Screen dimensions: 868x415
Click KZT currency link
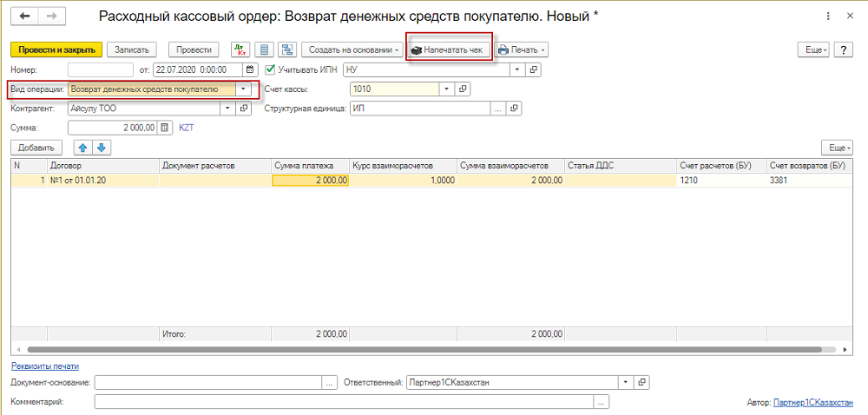pos(187,128)
